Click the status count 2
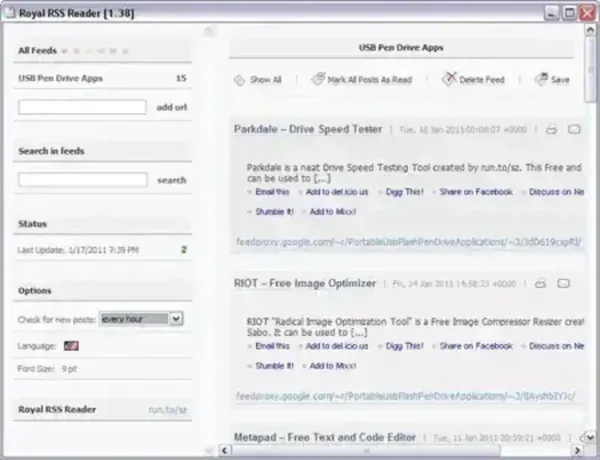The image size is (600, 460). (184, 250)
